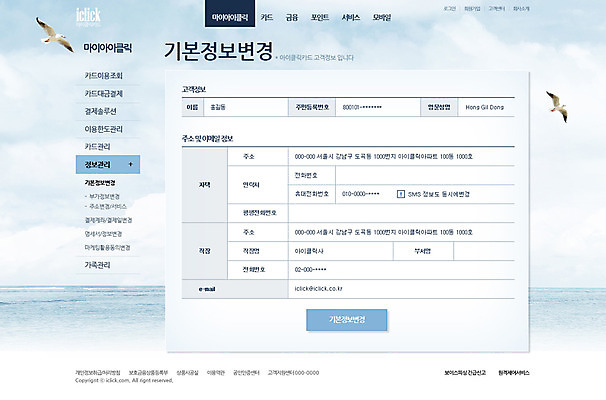The height and width of the screenshot is (400, 606).
Task: Click the iclick logo
Action: coord(88,16)
